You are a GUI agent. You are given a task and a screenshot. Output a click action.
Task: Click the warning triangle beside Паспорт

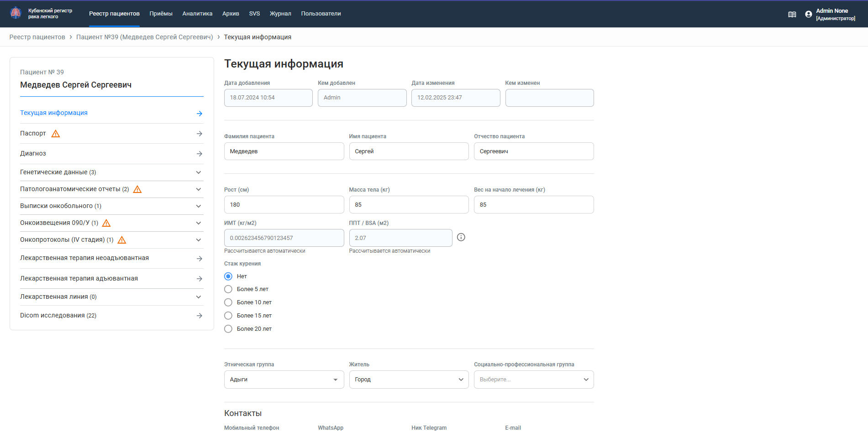56,134
